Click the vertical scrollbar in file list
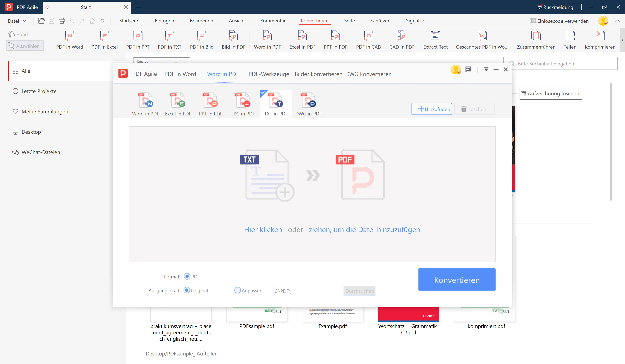The width and height of the screenshot is (625, 364). click(611, 142)
